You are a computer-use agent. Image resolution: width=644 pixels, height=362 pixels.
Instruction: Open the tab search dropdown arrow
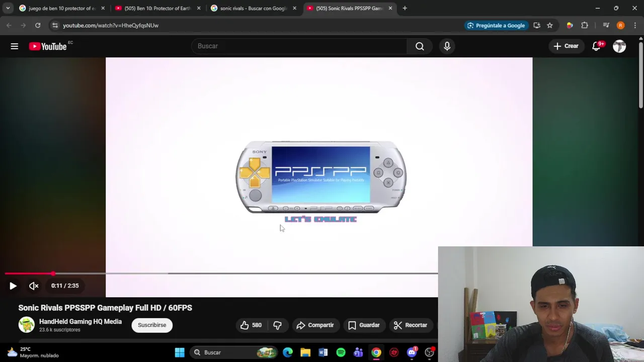[8, 8]
